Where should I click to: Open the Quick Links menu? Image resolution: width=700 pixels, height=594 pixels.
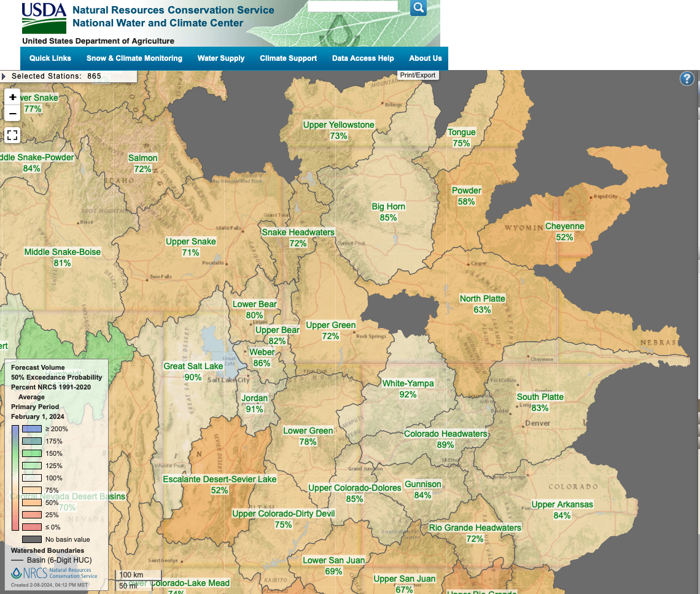pos(50,58)
